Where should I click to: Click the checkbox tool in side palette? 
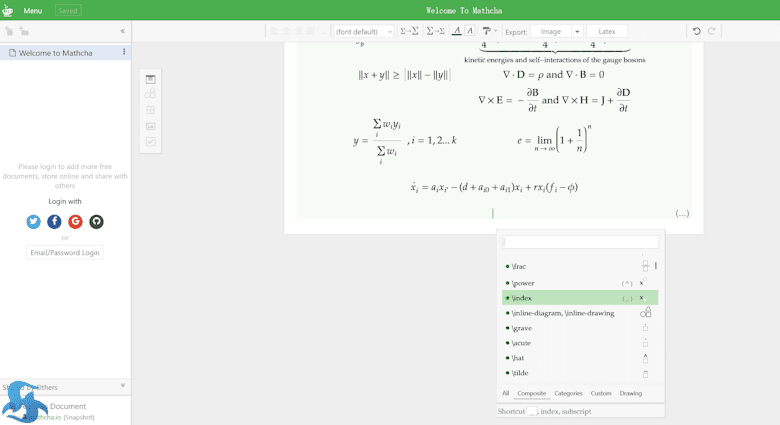click(x=150, y=142)
